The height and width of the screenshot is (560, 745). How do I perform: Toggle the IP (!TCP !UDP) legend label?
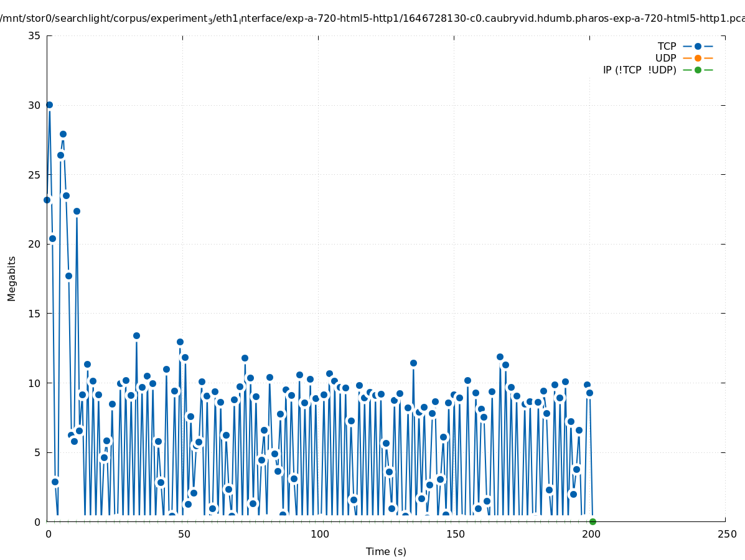pyautogui.click(x=639, y=70)
